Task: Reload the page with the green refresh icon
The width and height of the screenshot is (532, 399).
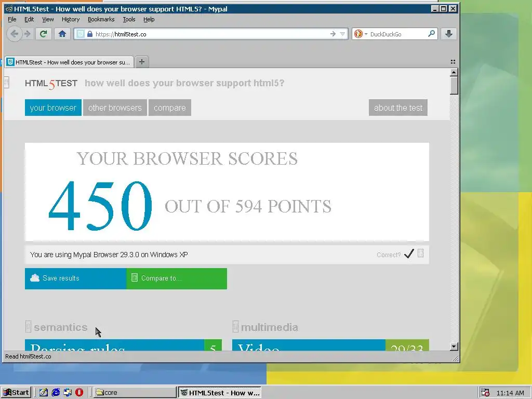Action: 44,34
